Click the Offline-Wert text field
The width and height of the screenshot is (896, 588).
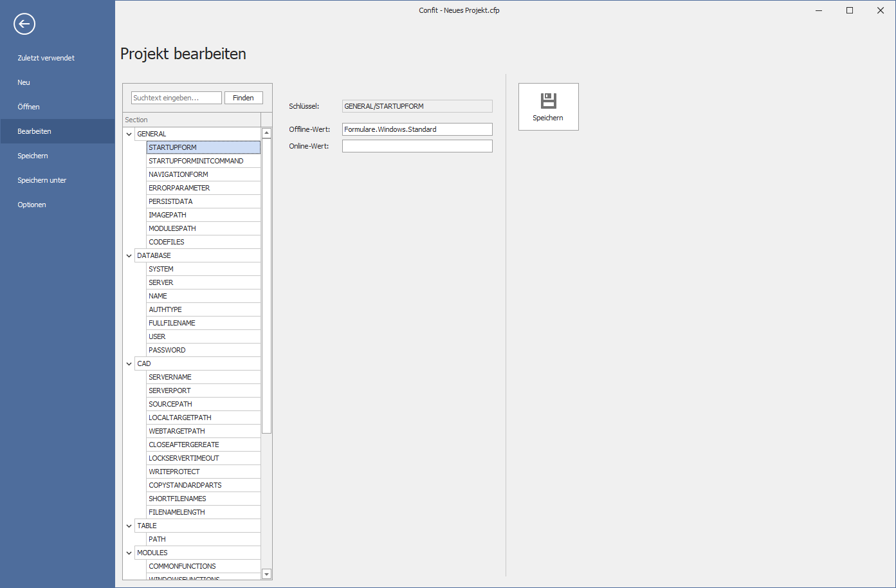point(417,129)
